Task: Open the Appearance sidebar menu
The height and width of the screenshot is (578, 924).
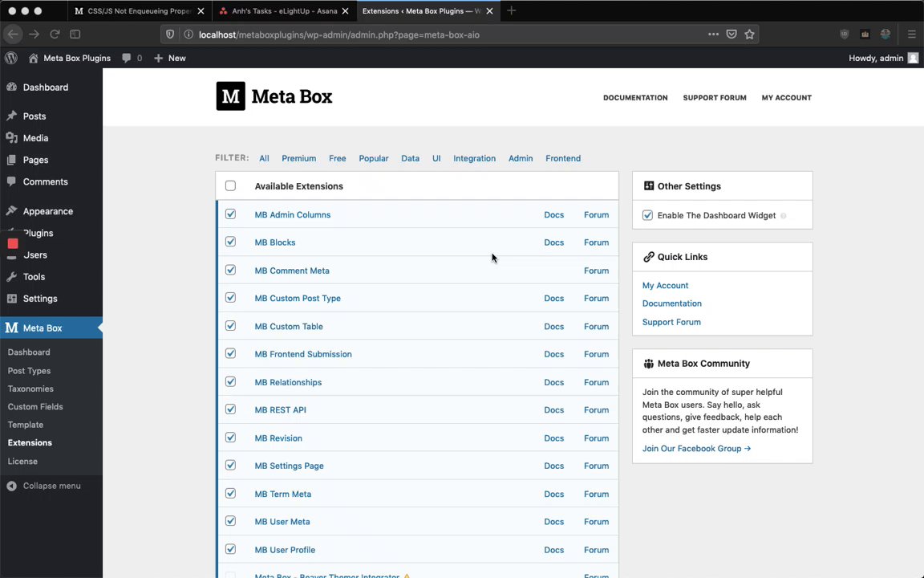Action: 47,211
